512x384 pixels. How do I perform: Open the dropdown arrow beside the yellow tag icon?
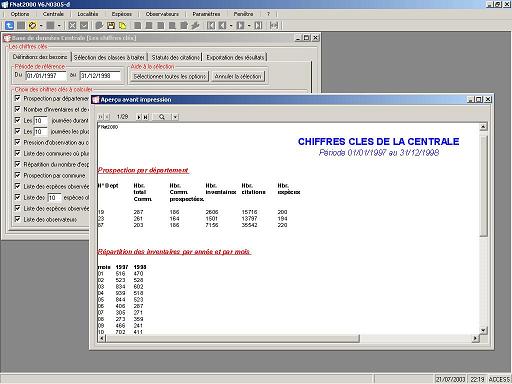point(41,25)
